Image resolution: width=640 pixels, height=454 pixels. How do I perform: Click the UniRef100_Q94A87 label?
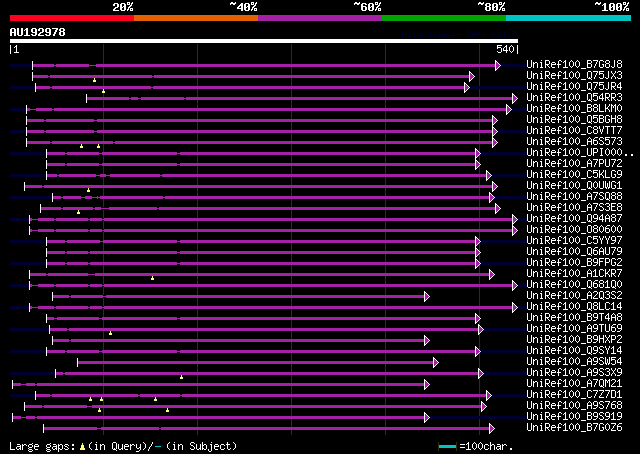tap(574, 218)
